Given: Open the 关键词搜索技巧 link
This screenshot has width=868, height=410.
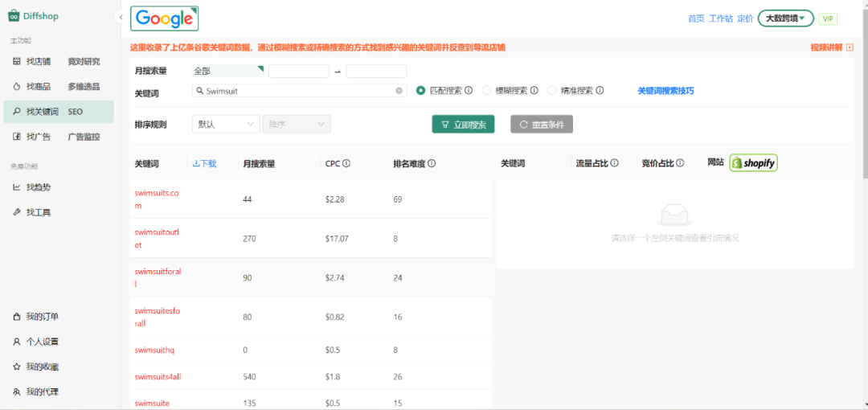Looking at the screenshot, I should pyautogui.click(x=666, y=90).
